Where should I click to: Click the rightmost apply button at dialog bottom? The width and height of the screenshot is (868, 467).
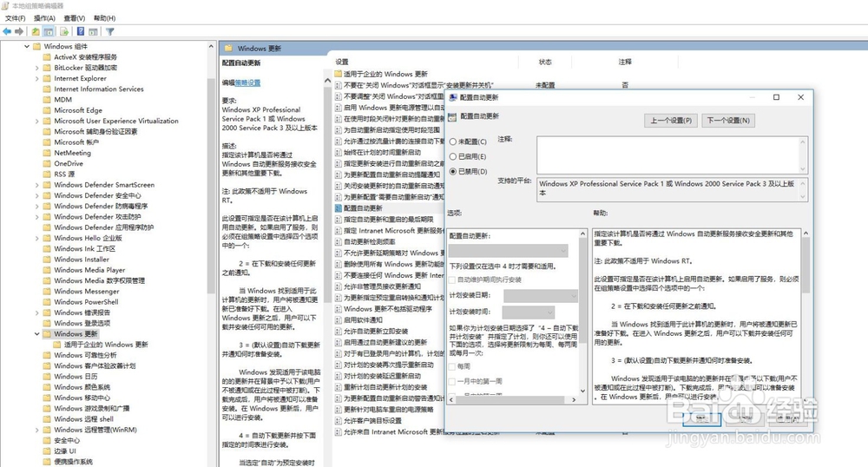tap(788, 419)
